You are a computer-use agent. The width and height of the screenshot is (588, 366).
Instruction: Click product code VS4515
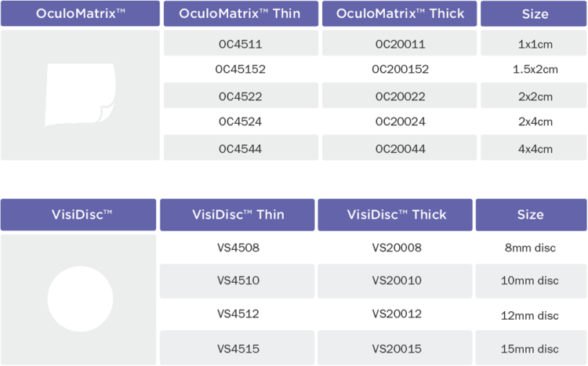(238, 349)
